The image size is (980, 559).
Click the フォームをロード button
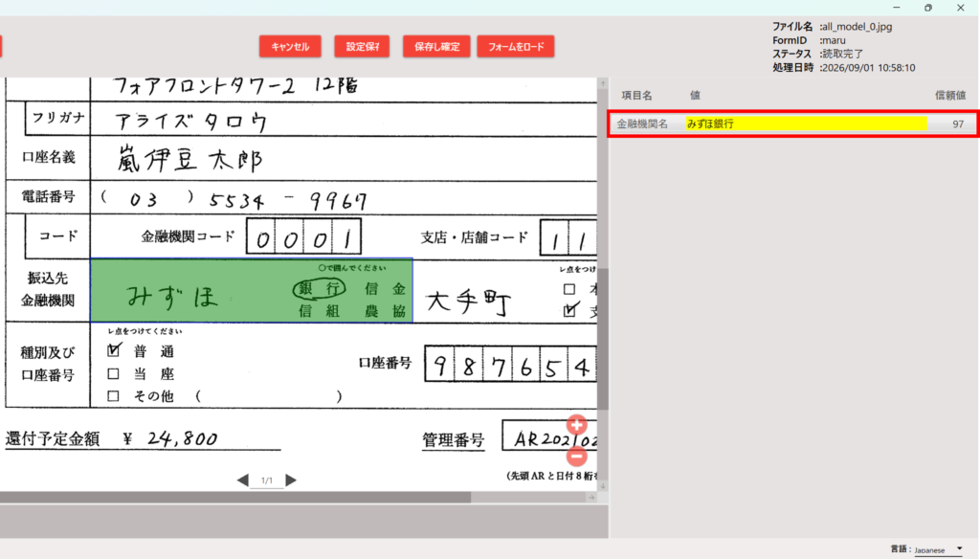click(516, 46)
